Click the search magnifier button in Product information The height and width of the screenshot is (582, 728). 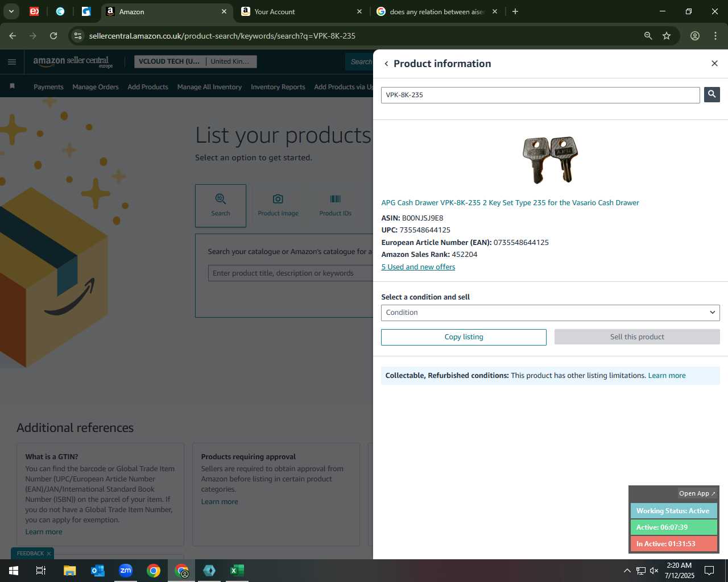click(x=712, y=95)
